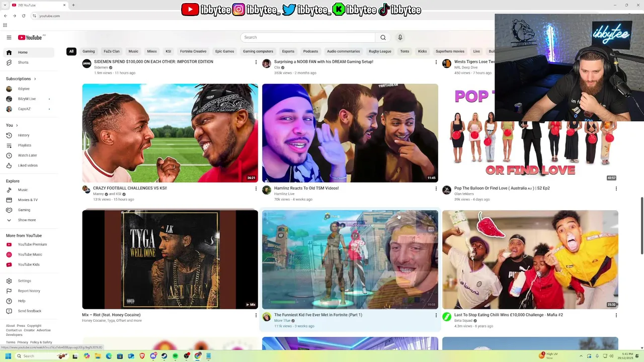Open options for Last To Stop Eating Chilli
This screenshot has height=362, width=644.
616,315
